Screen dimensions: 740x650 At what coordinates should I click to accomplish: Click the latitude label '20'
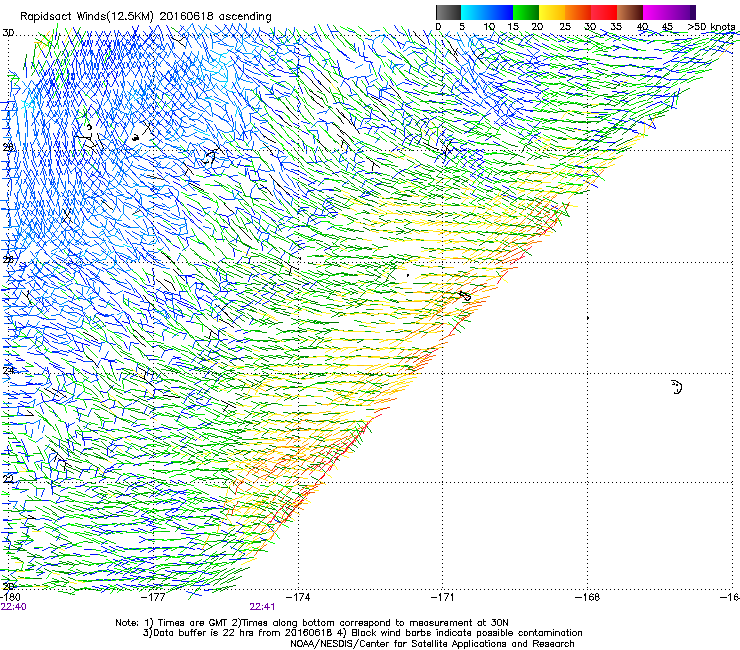(x=8, y=586)
